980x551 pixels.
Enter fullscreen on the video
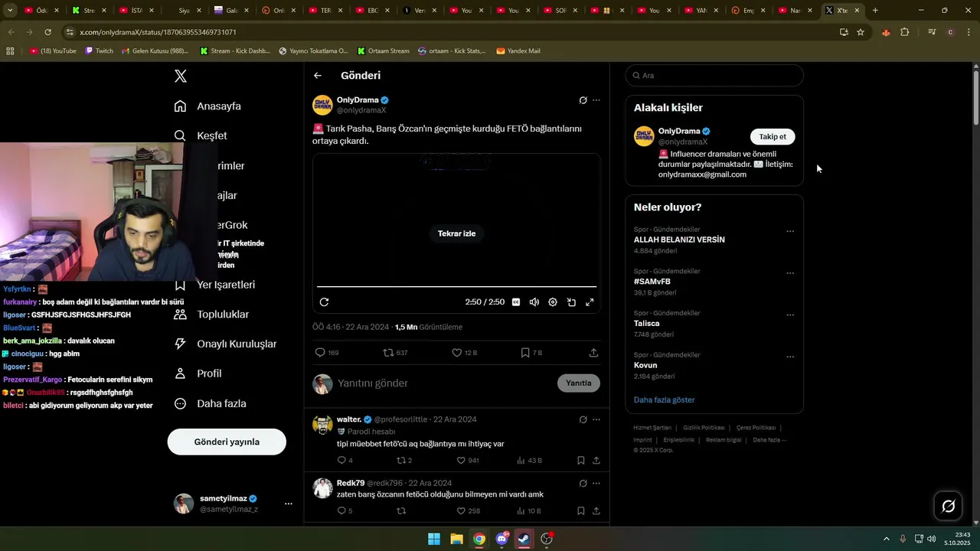point(590,302)
